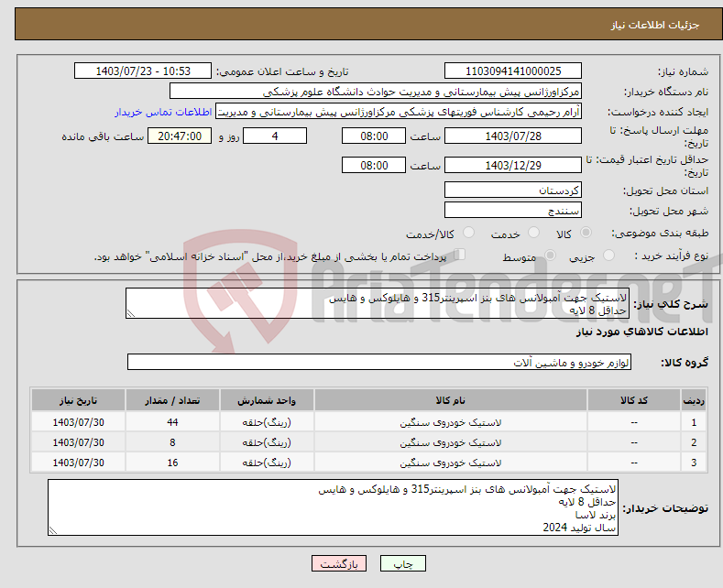The height and width of the screenshot is (588, 723).
Task: Click the کد کالا column header
Action: [634, 400]
